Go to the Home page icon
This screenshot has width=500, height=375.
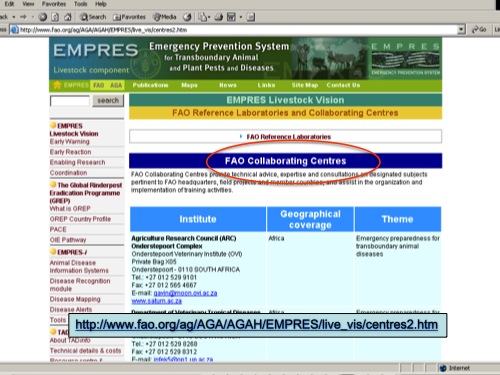click(68, 17)
